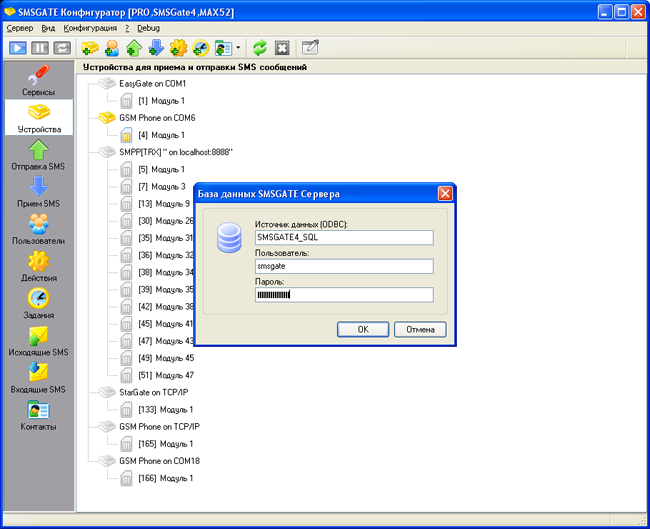Select [133] Модуль 1 tree row
Image resolution: width=650 pixels, height=529 pixels.
(x=165, y=410)
